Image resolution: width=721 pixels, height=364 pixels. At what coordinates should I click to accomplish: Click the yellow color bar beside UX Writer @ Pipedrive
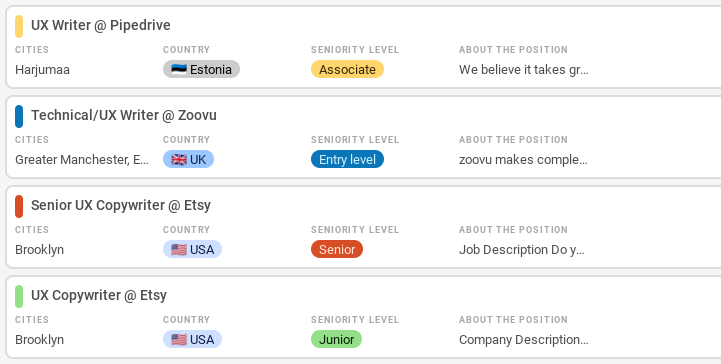click(x=19, y=26)
